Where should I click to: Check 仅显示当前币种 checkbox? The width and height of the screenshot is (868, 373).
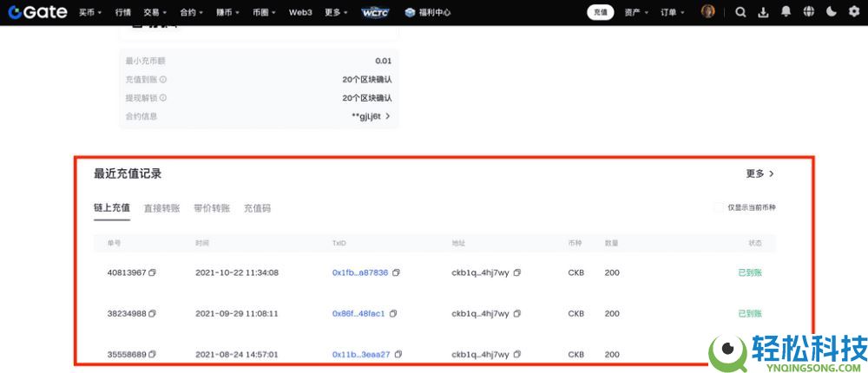[x=719, y=207]
